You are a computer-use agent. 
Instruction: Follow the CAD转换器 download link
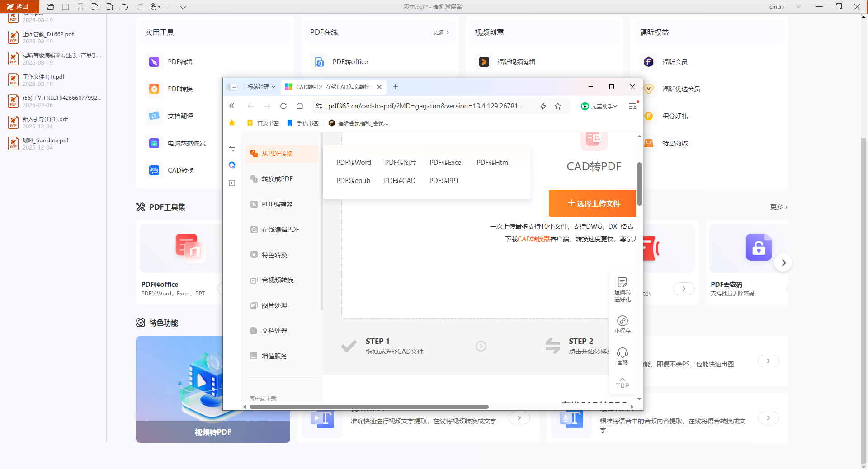click(534, 239)
